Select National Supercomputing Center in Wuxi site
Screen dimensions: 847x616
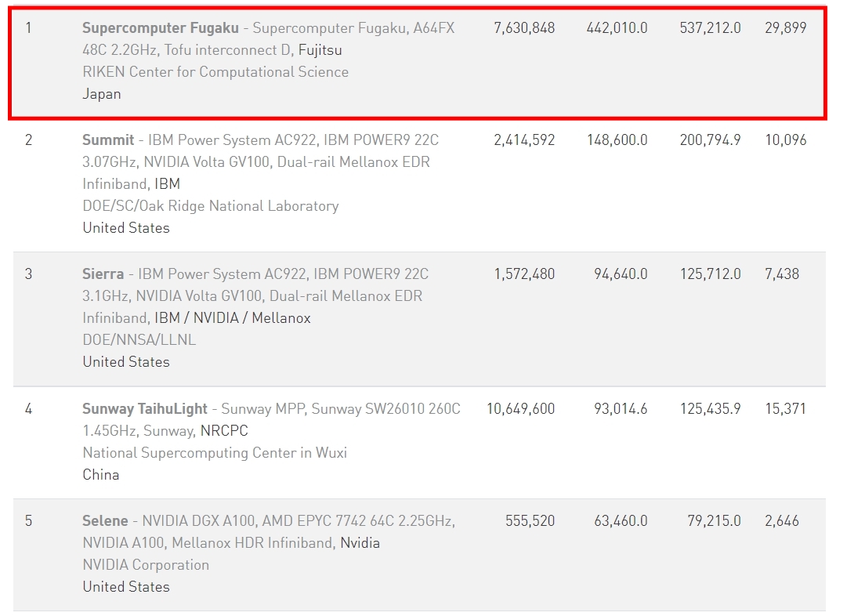[x=215, y=453]
